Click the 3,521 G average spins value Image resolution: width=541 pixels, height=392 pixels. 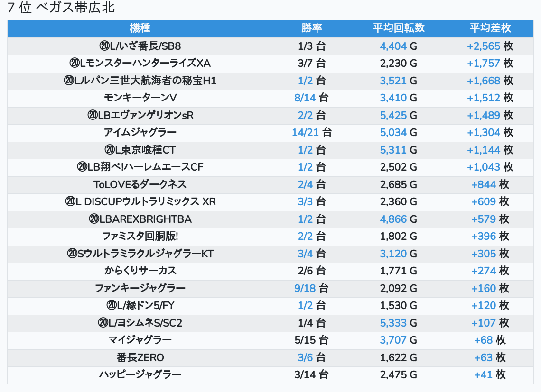coord(399,81)
